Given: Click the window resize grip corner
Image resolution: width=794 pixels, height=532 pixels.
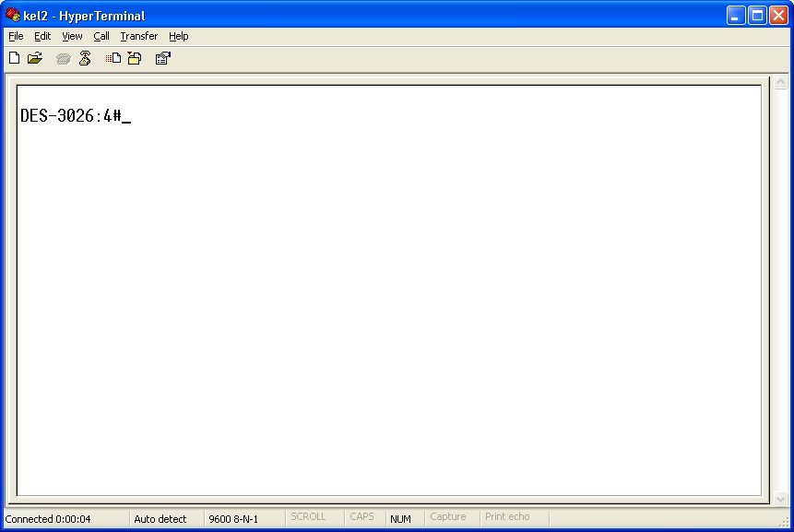Looking at the screenshot, I should (785, 523).
